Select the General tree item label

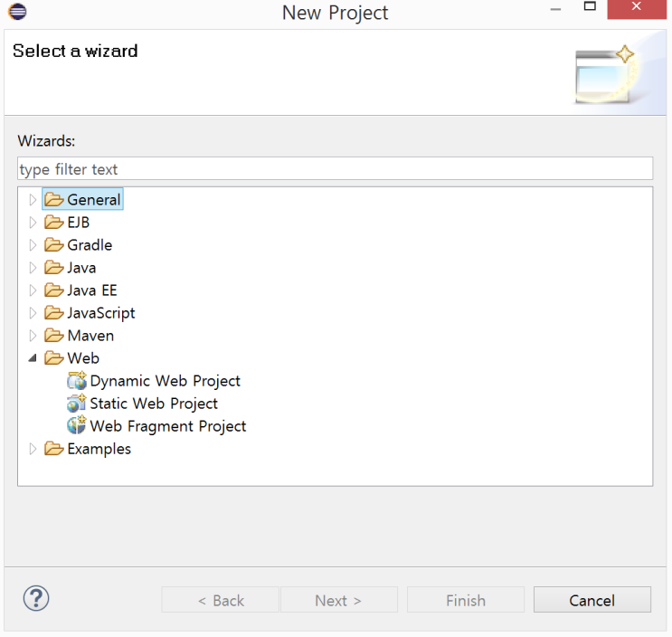pyautogui.click(x=94, y=200)
